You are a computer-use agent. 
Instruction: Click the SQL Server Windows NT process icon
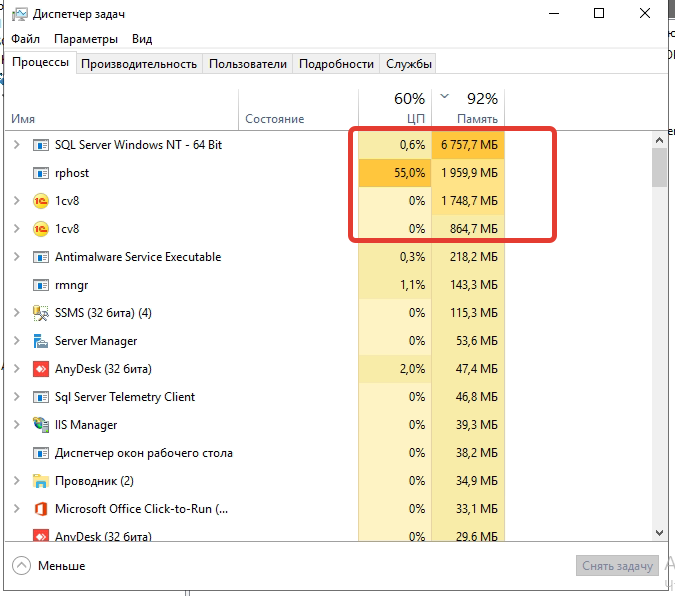click(x=41, y=145)
